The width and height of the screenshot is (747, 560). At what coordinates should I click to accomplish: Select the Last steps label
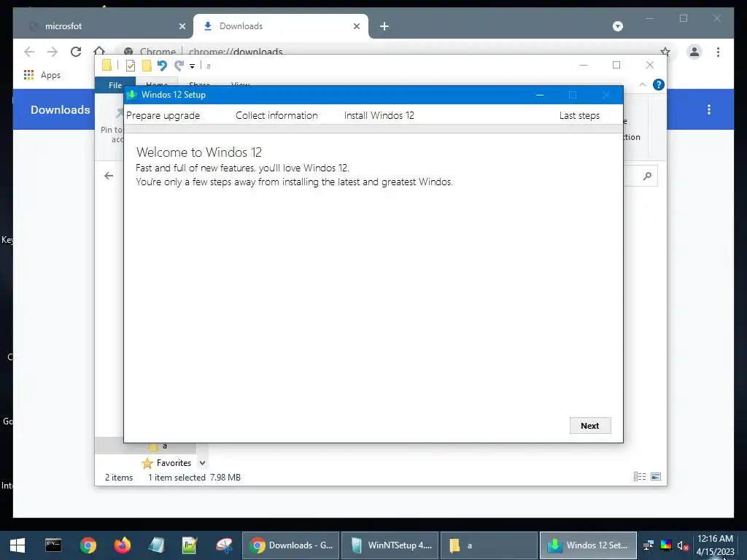coord(579,116)
